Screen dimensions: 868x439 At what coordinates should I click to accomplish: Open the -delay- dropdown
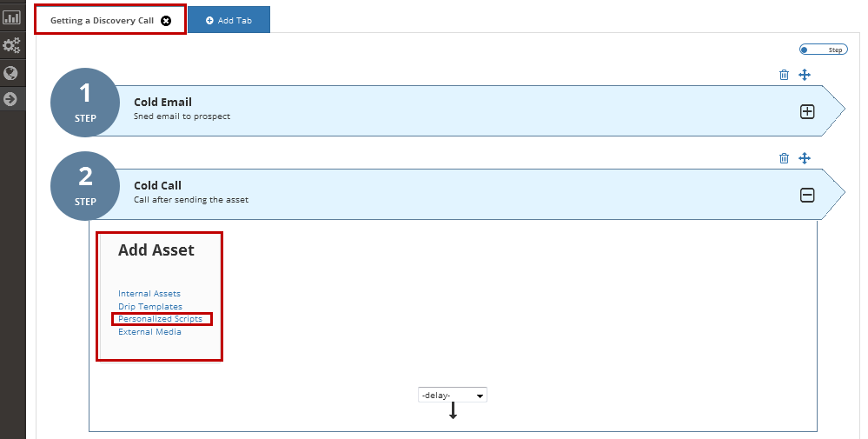pos(453,396)
